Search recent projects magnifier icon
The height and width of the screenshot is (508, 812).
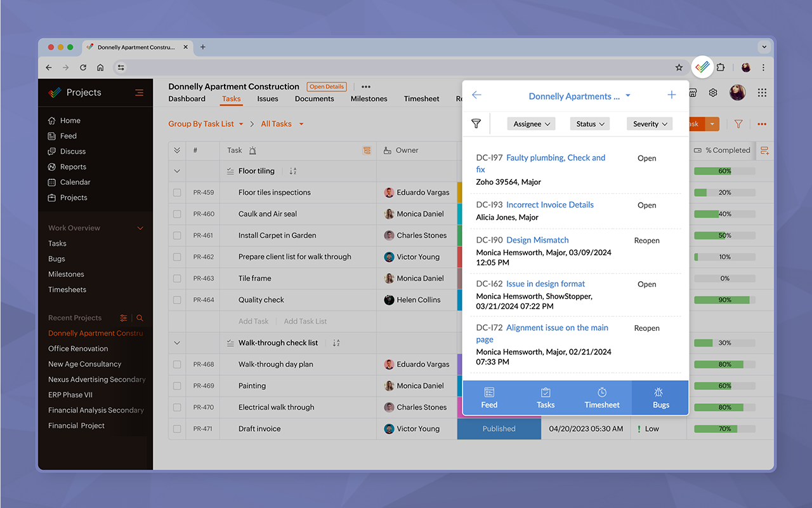(x=140, y=318)
